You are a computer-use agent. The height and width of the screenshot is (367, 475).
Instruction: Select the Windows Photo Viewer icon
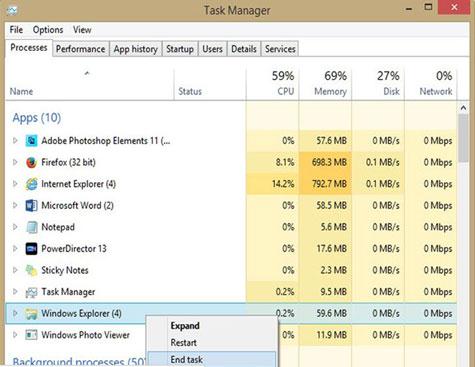tap(31, 335)
